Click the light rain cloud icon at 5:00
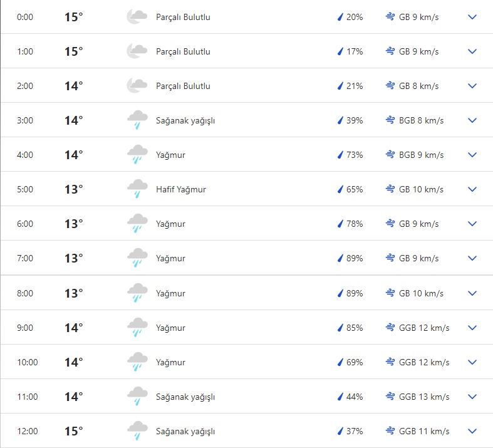The image size is (493, 448). click(x=137, y=189)
